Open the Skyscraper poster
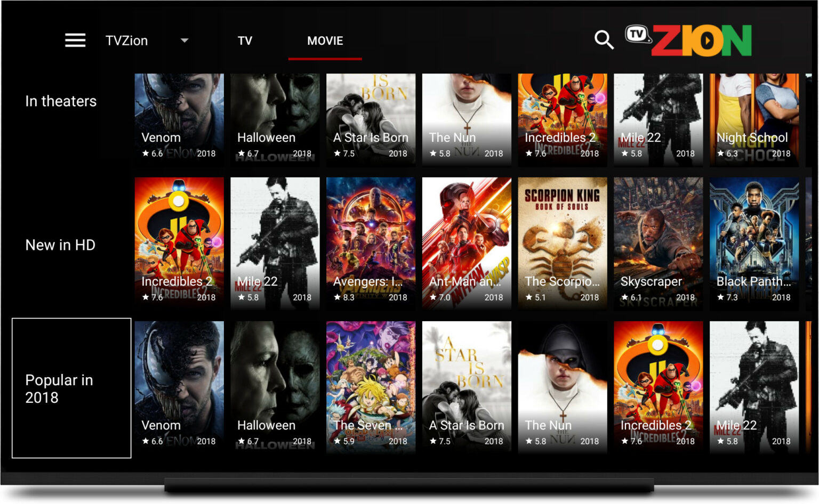 [x=659, y=243]
